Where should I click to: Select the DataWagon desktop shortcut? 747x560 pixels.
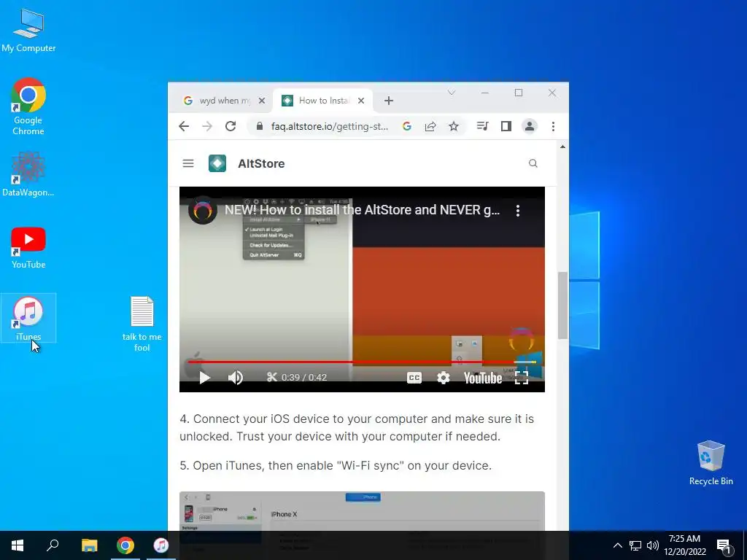(x=28, y=174)
